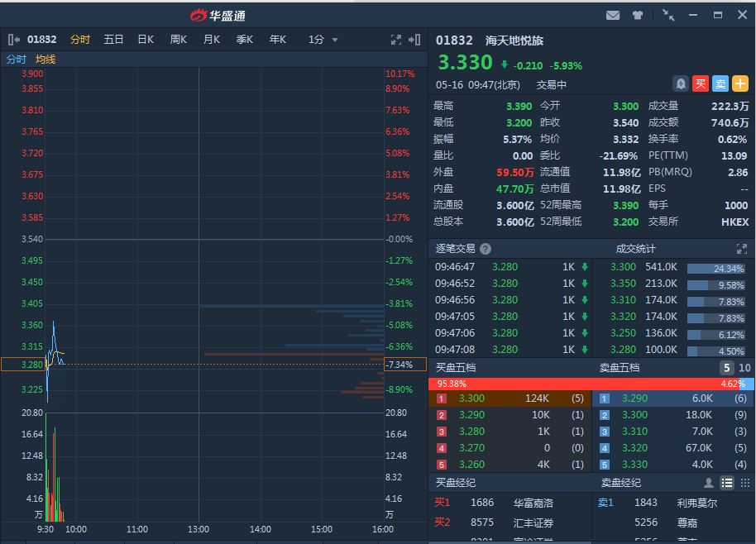Select the sell level 1 row at 3.290
Screen dimensions: 756x544
point(675,398)
